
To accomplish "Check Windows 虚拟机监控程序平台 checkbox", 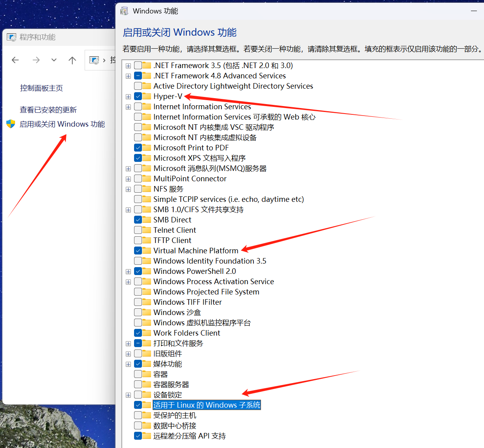I will 138,323.
